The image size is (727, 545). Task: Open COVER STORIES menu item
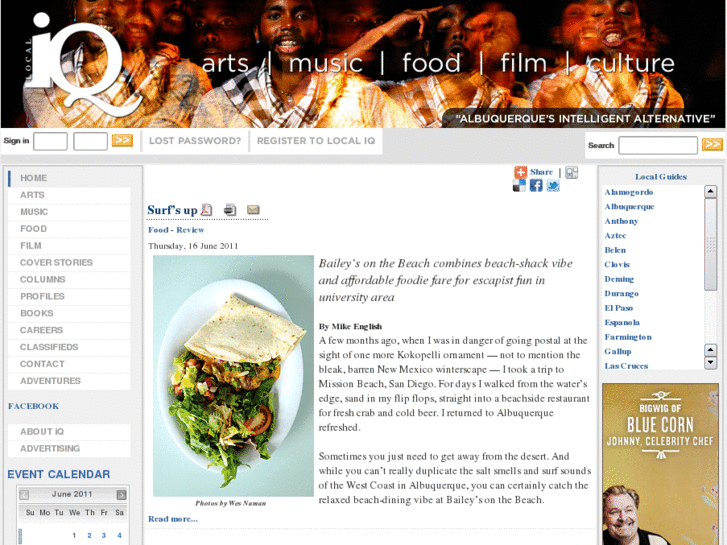(x=69, y=263)
